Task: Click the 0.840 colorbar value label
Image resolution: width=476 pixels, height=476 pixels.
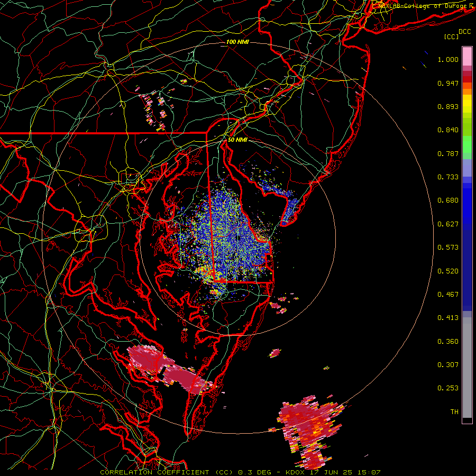Action: pyautogui.click(x=448, y=130)
